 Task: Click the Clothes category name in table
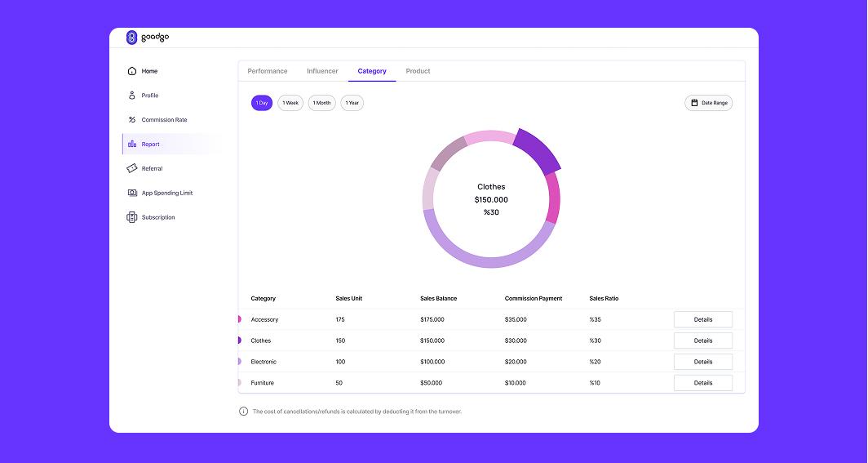(261, 341)
